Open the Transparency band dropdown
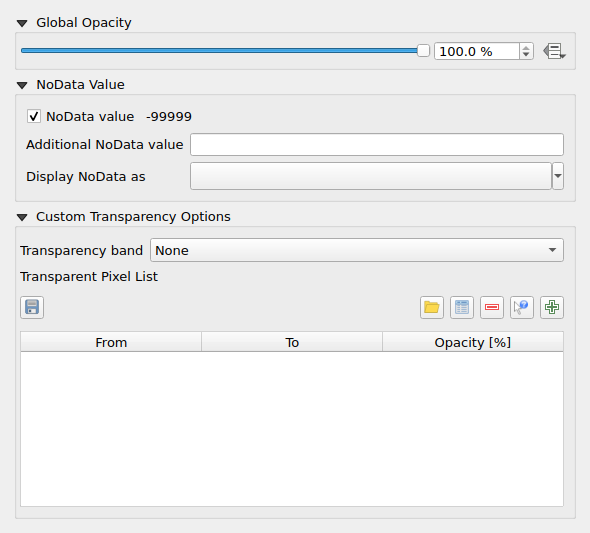Screen dimensions: 590x533 pos(357,250)
